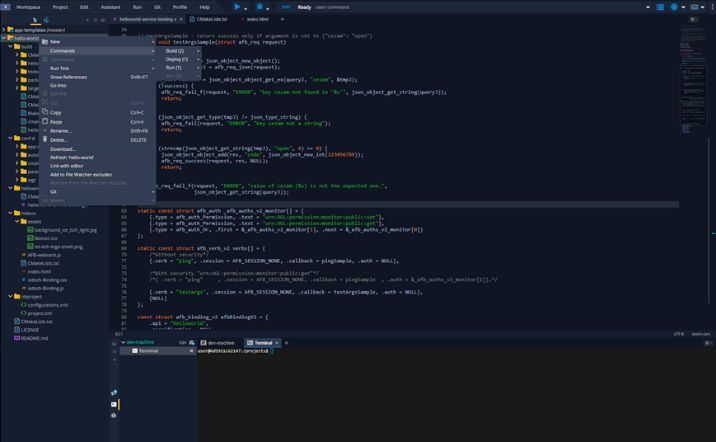This screenshot has height=442, width=716.
Task: Open the Profile menu
Action: pyautogui.click(x=180, y=7)
